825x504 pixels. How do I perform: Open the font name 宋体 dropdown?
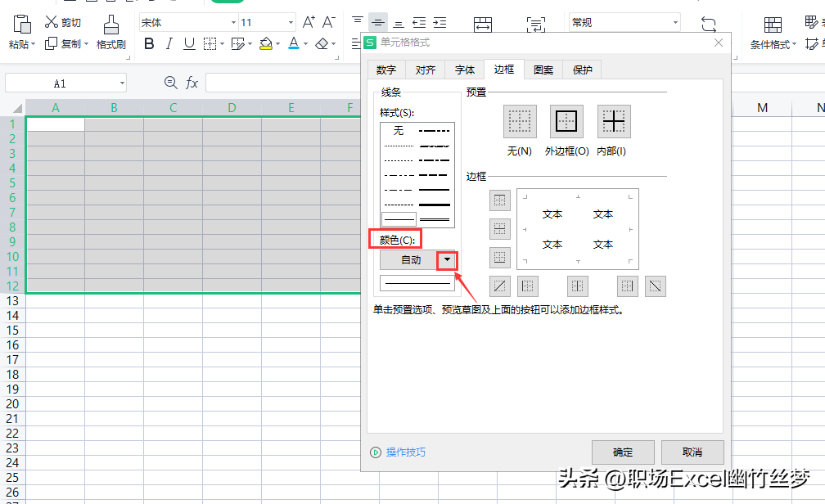(233, 23)
